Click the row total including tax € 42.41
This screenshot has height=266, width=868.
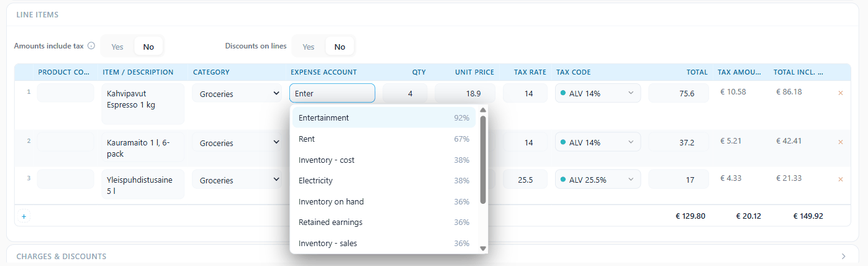point(789,140)
